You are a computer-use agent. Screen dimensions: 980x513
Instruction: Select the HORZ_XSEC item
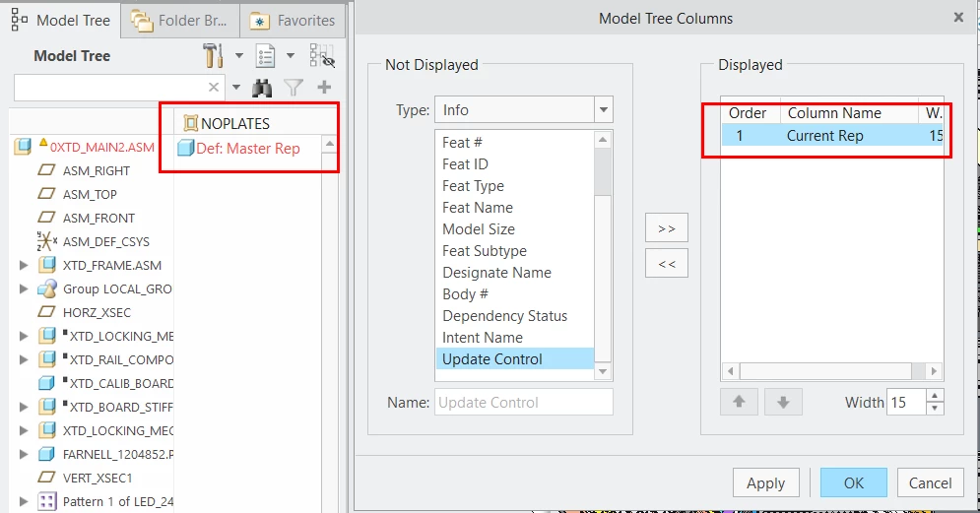[x=97, y=312]
